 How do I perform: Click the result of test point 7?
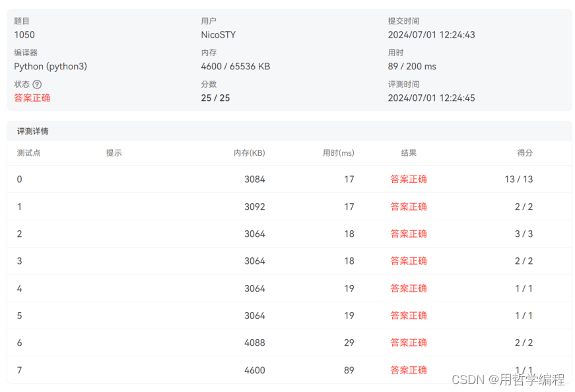point(409,370)
